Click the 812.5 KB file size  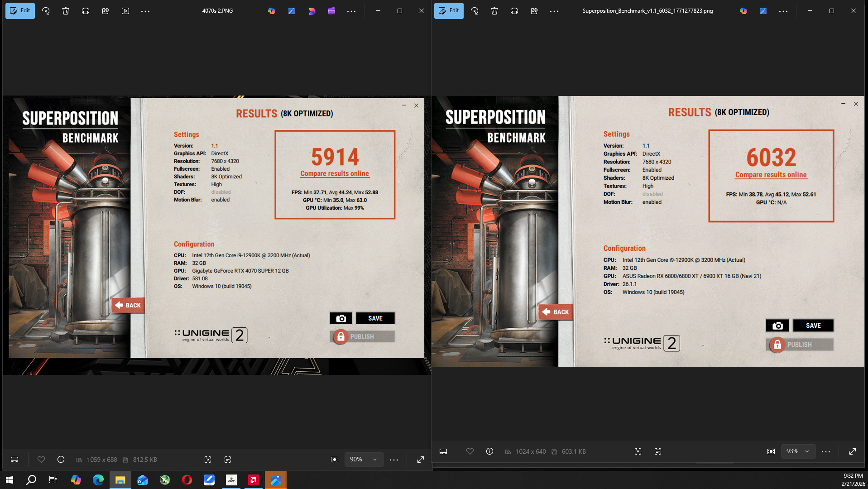(x=145, y=460)
